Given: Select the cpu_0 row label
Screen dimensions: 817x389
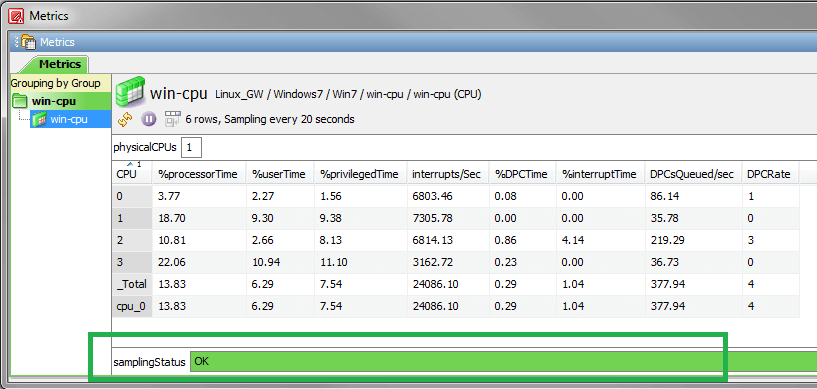Looking at the screenshot, I should 132,306.
